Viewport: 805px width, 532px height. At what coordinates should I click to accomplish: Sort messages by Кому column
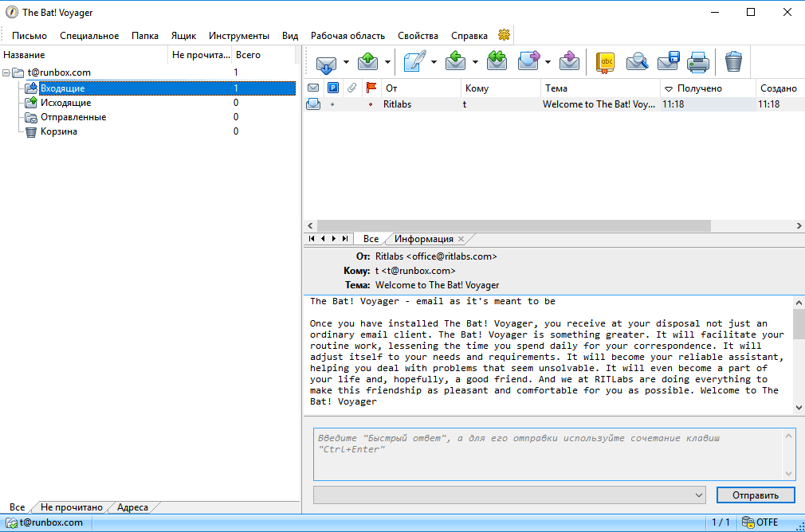(x=501, y=88)
